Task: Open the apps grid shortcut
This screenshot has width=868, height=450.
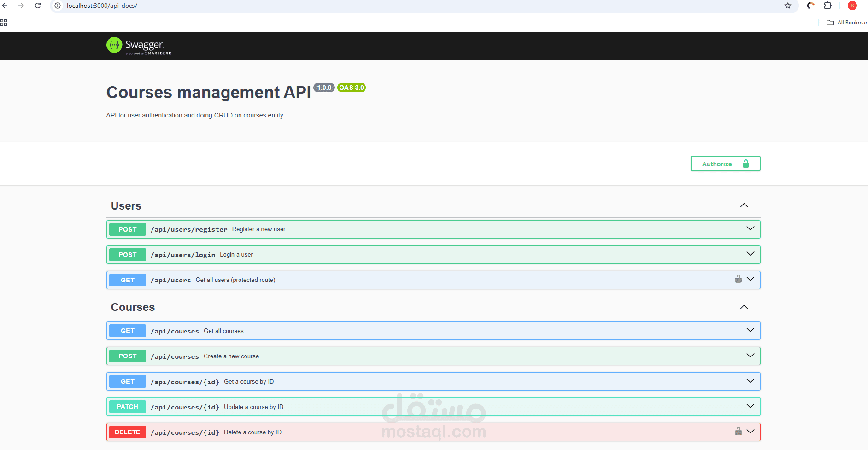Action: [4, 23]
